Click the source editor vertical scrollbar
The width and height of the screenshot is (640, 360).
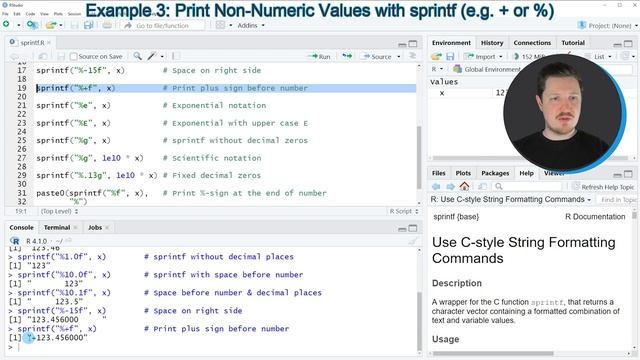tap(419, 157)
